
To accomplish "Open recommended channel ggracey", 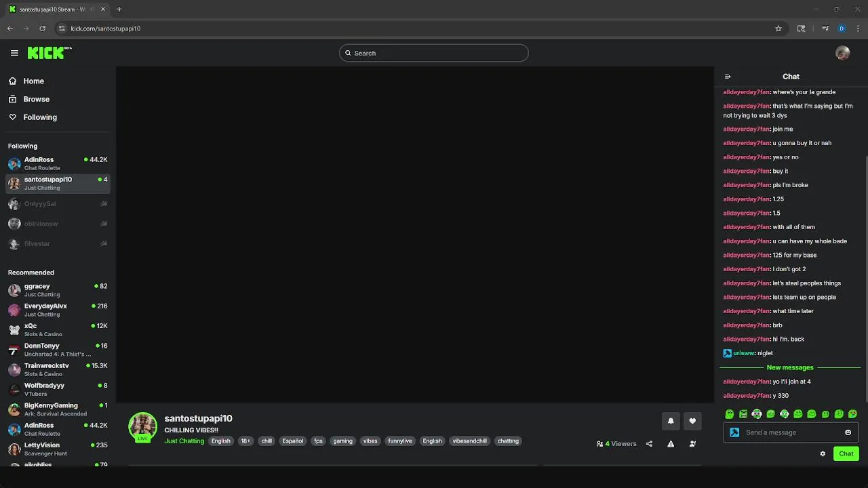I will point(58,290).
